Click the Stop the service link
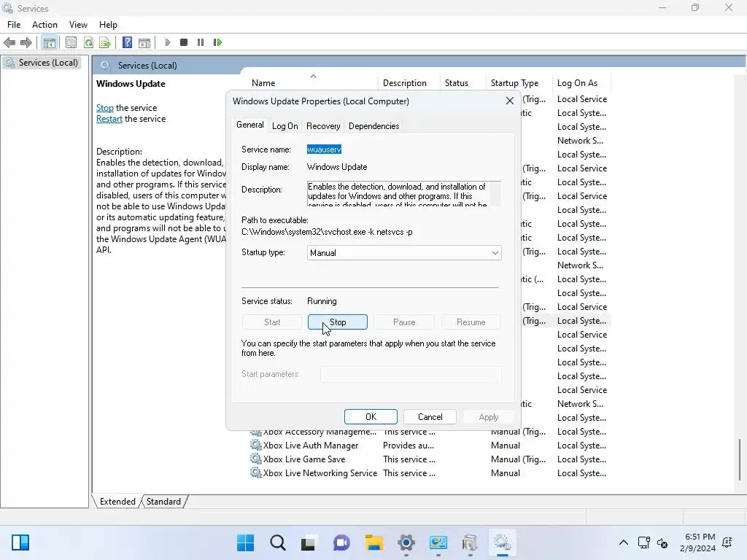Viewport: 747px width, 560px height. tap(105, 108)
